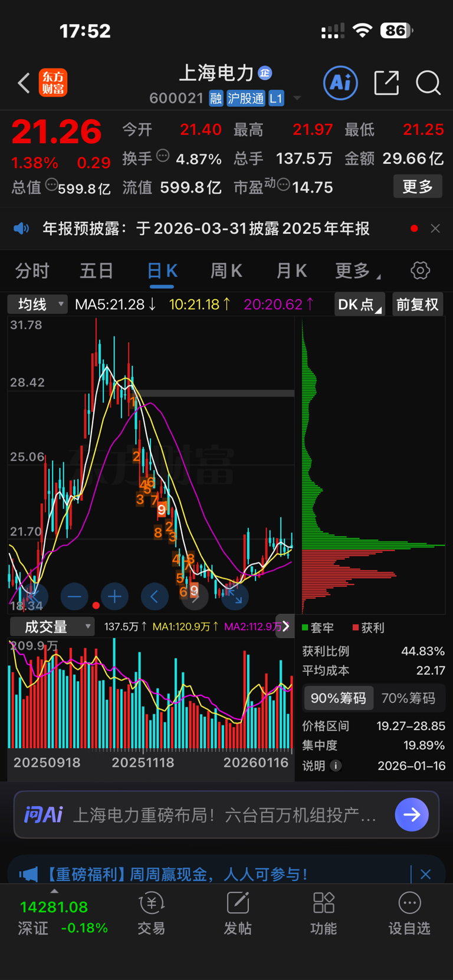Tap the 沪股通 tag
The width and height of the screenshot is (453, 980).
click(246, 98)
